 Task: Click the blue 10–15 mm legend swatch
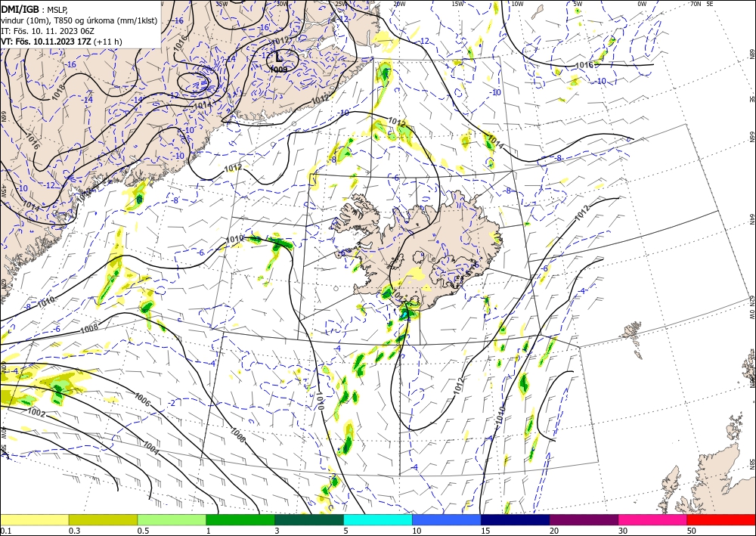pyautogui.click(x=447, y=519)
